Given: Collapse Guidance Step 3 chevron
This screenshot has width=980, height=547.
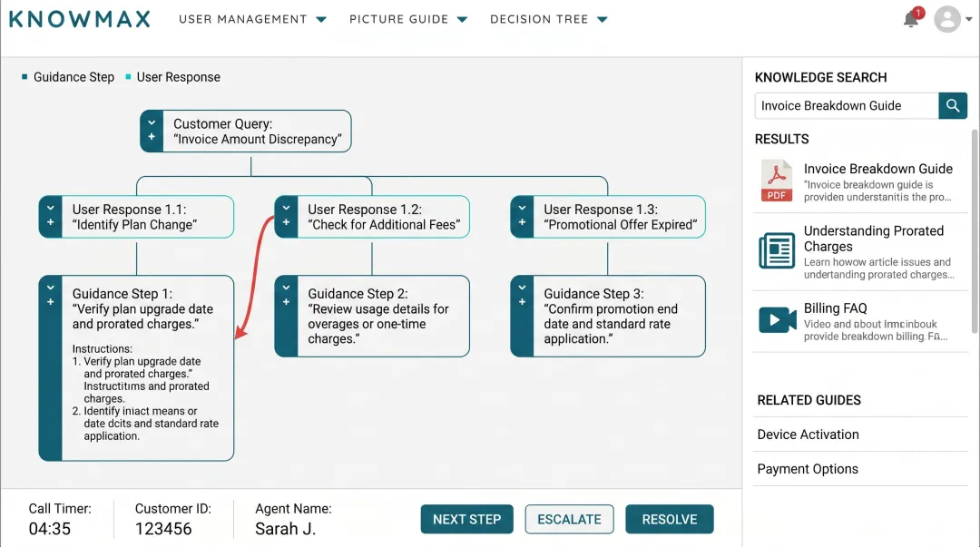Looking at the screenshot, I should 522,288.
